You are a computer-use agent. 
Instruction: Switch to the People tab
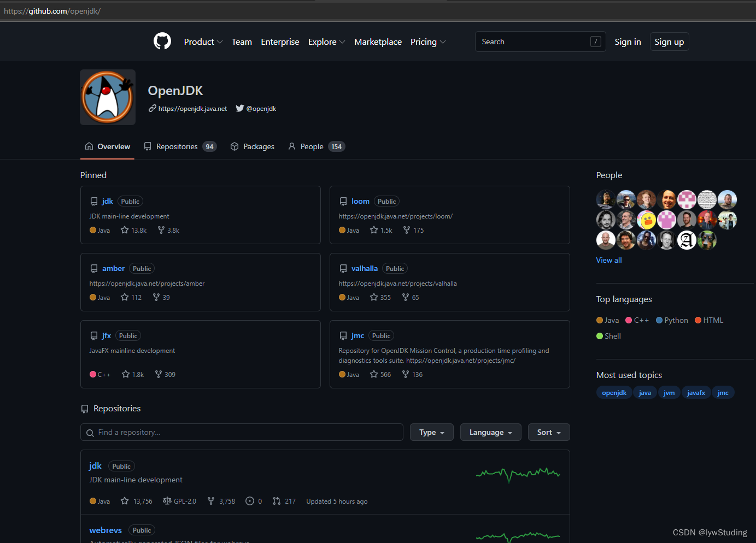coord(317,146)
